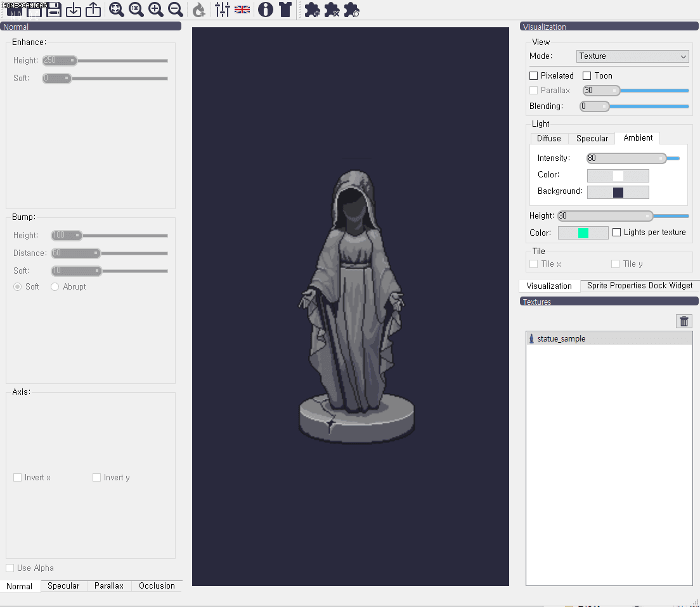Click the Bump Soft slider
Viewport: 700px width, 607px height.
pyautogui.click(x=109, y=271)
